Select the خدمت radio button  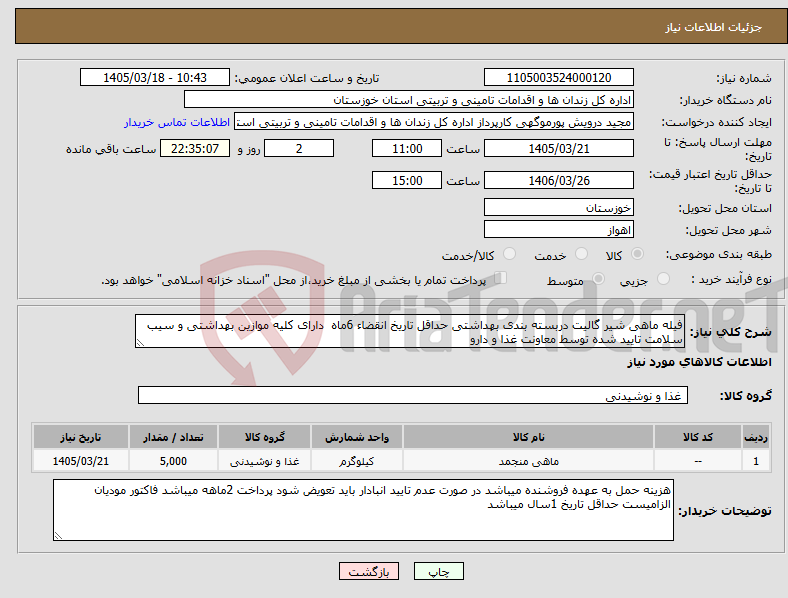click(581, 254)
